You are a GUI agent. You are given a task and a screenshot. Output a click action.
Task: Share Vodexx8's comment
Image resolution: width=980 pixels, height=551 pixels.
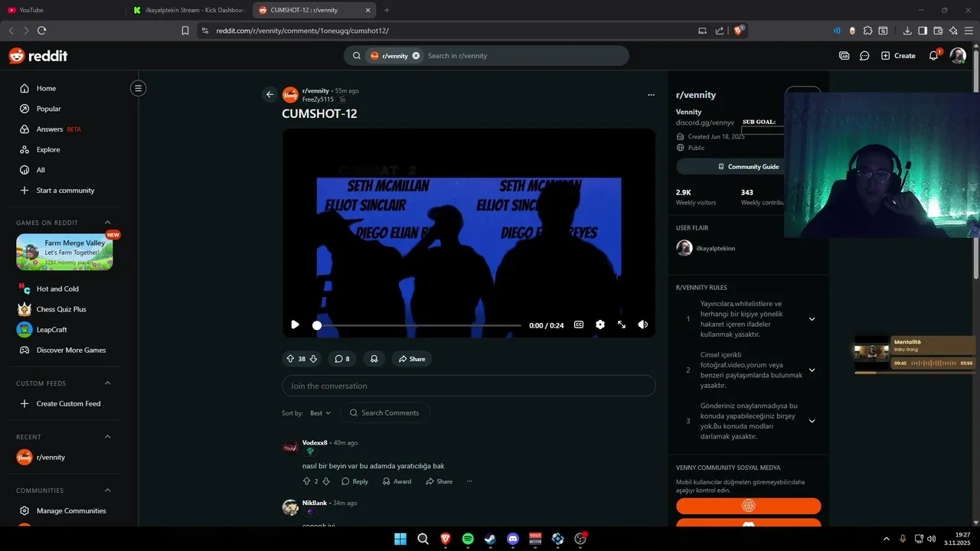(x=439, y=481)
